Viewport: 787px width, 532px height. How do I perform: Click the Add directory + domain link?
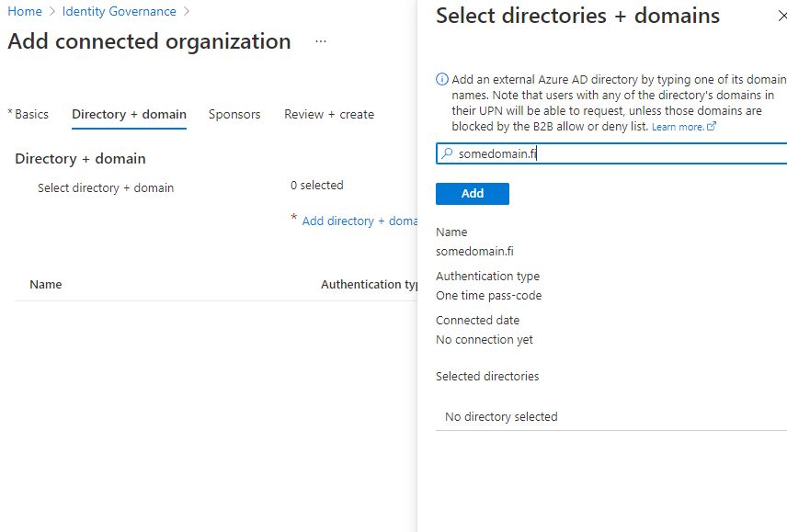pos(359,221)
